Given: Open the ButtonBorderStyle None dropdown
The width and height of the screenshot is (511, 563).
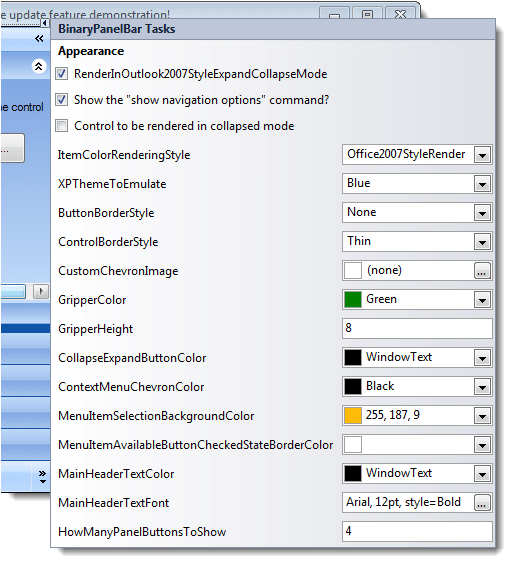Looking at the screenshot, I should (482, 213).
